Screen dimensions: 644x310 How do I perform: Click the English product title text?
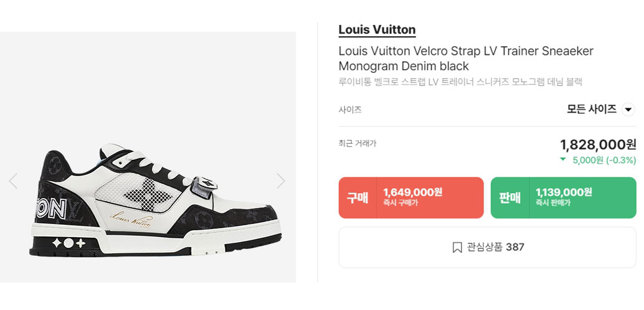(x=466, y=58)
